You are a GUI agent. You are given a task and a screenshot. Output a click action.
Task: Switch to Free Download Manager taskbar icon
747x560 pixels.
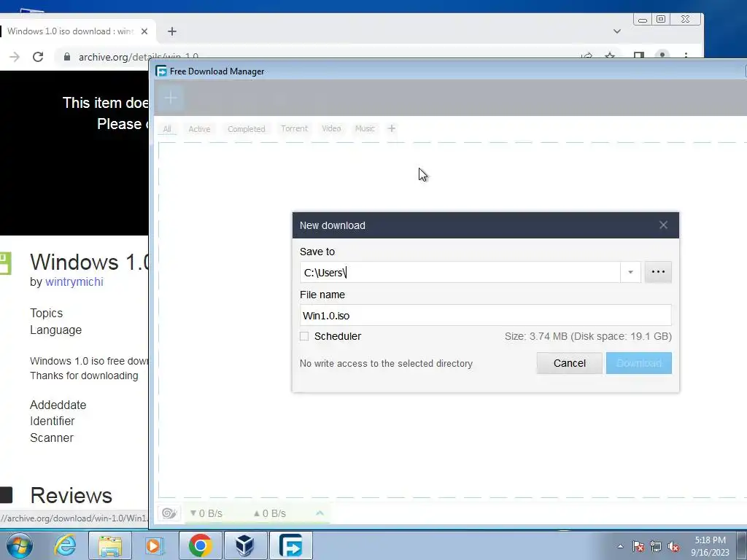[291, 545]
